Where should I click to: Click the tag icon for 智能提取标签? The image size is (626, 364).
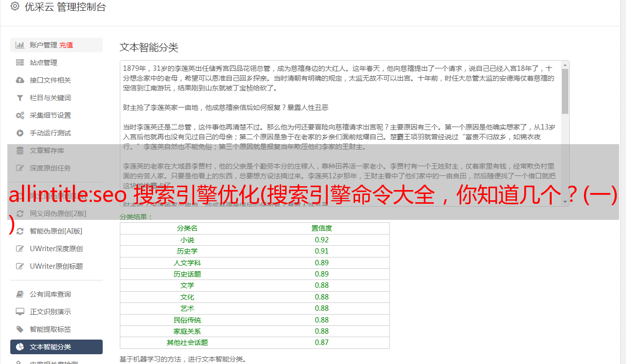coord(20,329)
